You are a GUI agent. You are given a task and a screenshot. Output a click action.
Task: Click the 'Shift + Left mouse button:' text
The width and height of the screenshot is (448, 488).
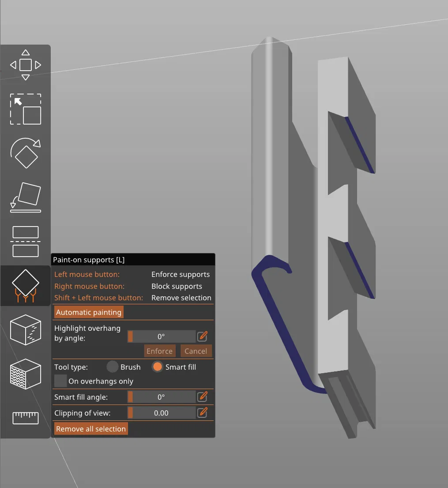click(98, 298)
